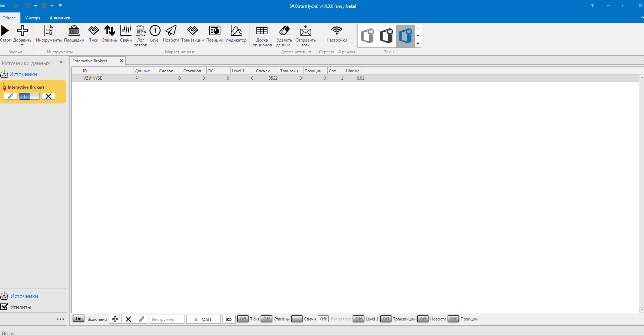Click the title bar gear icon
Viewport: 644px width, 335px height.
28,6
